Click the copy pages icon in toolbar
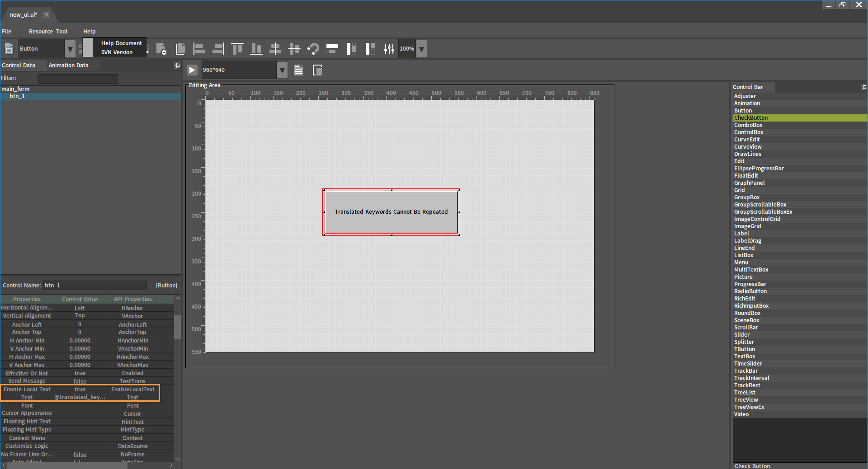The image size is (868, 469). (180, 49)
